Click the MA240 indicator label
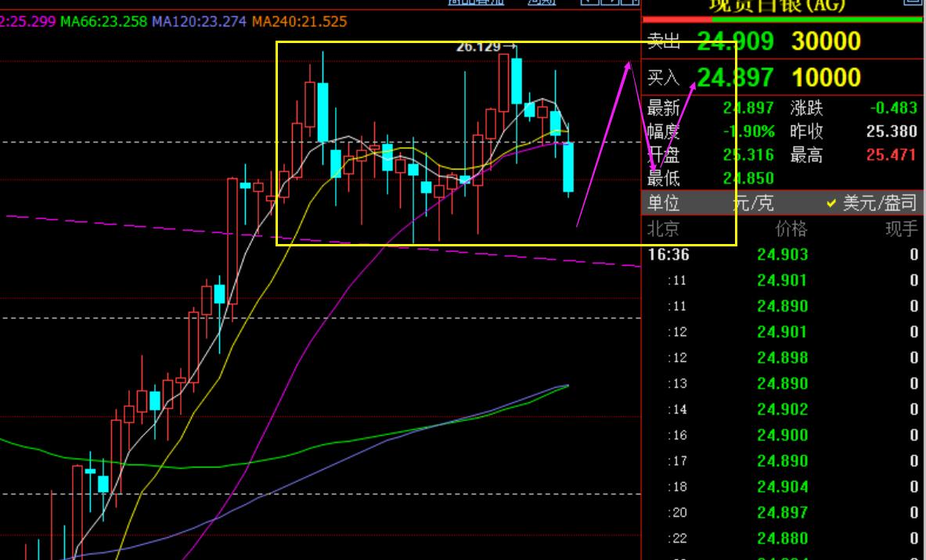Image resolution: width=926 pixels, height=560 pixels. 300,23
